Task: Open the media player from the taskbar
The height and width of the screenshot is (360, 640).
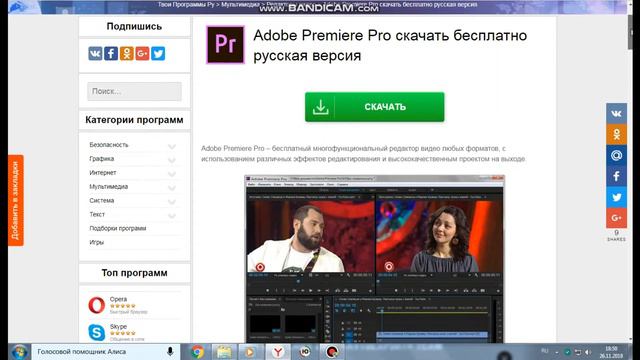Action: (x=250, y=352)
